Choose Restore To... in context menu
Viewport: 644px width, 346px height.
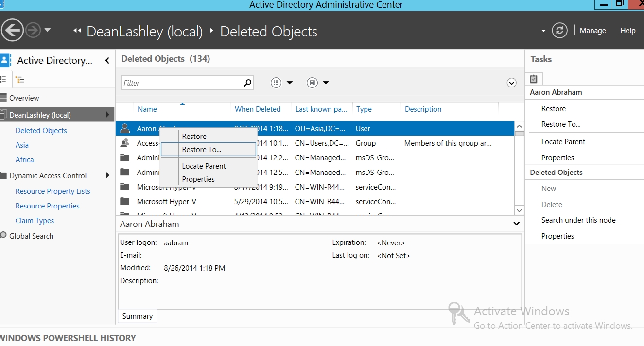[x=201, y=150]
